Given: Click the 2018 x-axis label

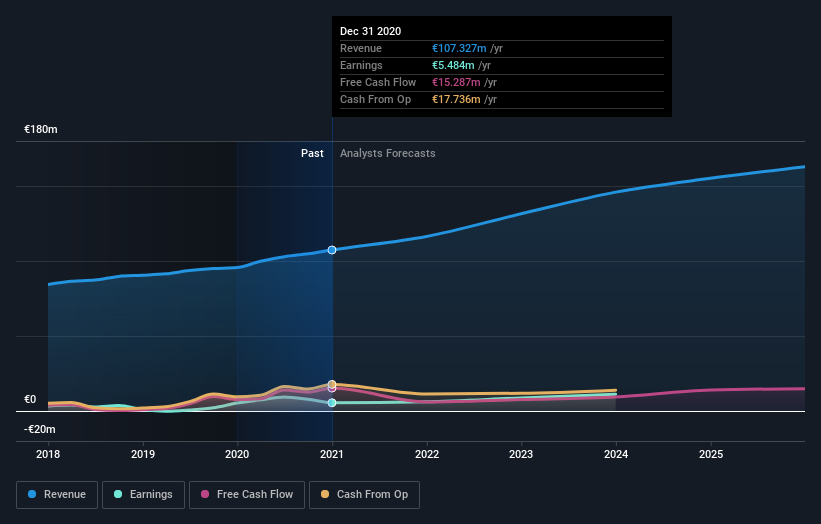Looking at the screenshot, I should click(x=48, y=454).
